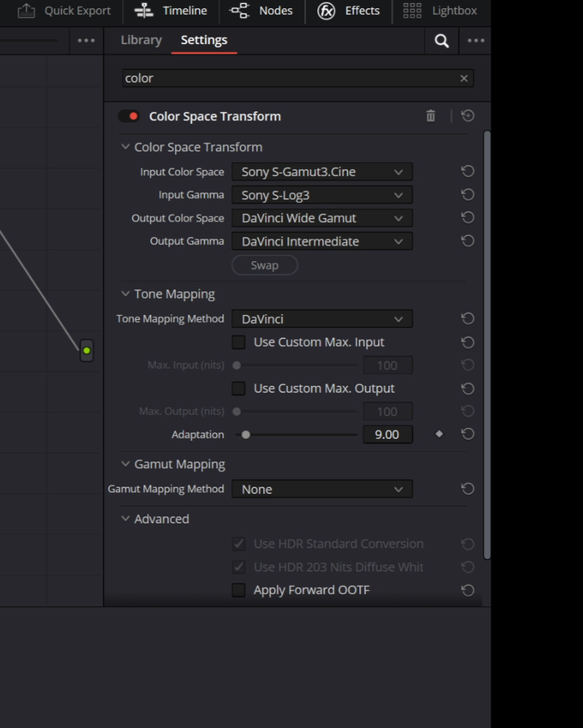This screenshot has width=583, height=728.
Task: Click the Adaptation value field 9.00
Action: [387, 434]
